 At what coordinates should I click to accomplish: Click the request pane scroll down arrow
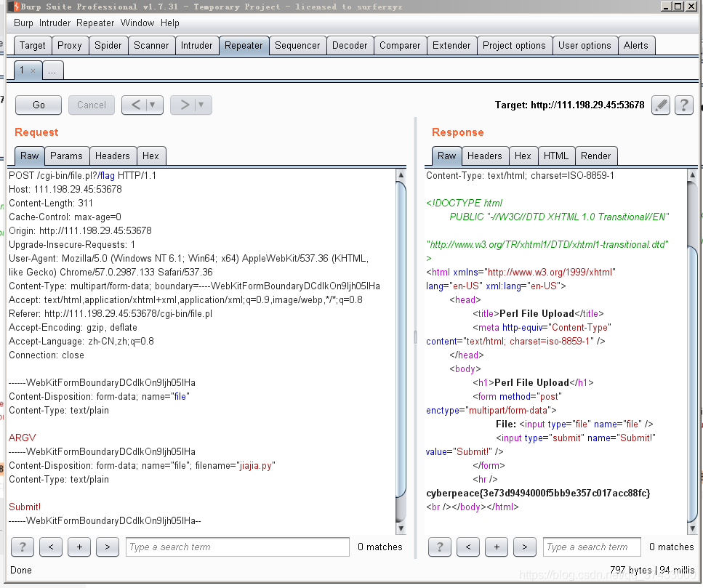(401, 528)
